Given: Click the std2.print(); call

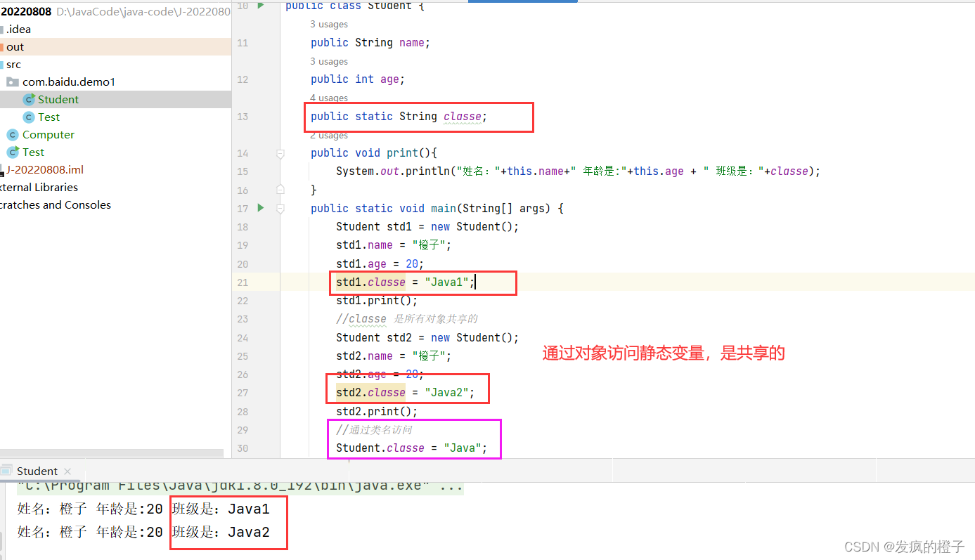Looking at the screenshot, I should pyautogui.click(x=377, y=412).
